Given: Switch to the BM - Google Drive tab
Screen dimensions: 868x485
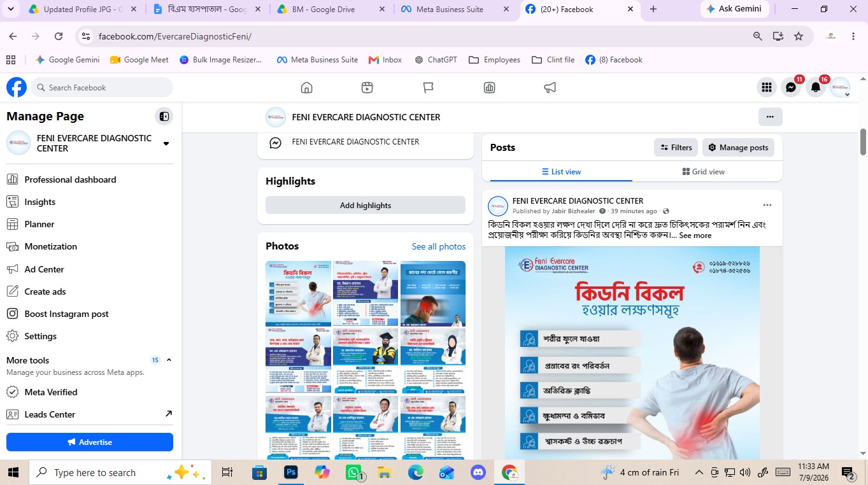Looking at the screenshot, I should pyautogui.click(x=330, y=9).
